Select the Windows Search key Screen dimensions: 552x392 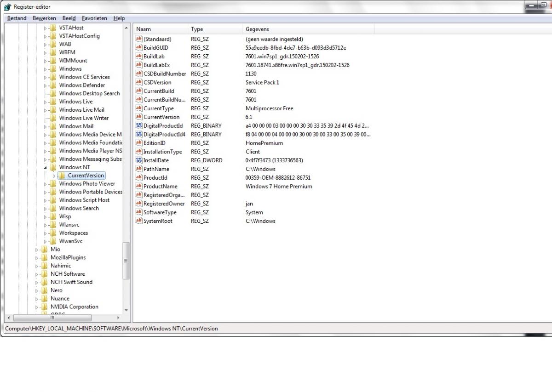(x=79, y=208)
